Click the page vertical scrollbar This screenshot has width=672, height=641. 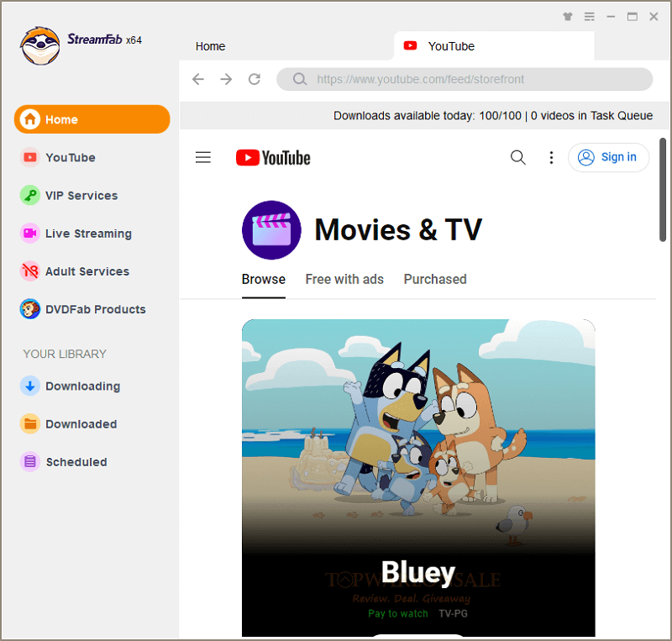pyautogui.click(x=663, y=190)
